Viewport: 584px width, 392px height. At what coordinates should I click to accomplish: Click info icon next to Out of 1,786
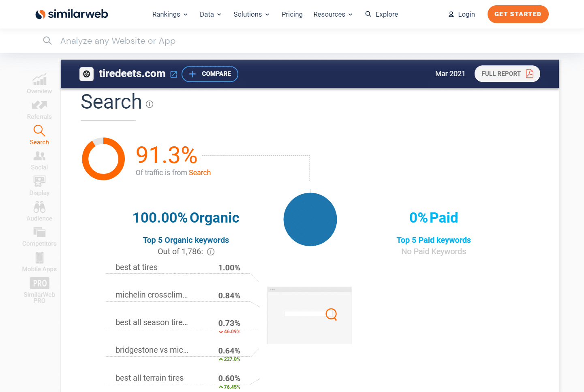coord(211,252)
